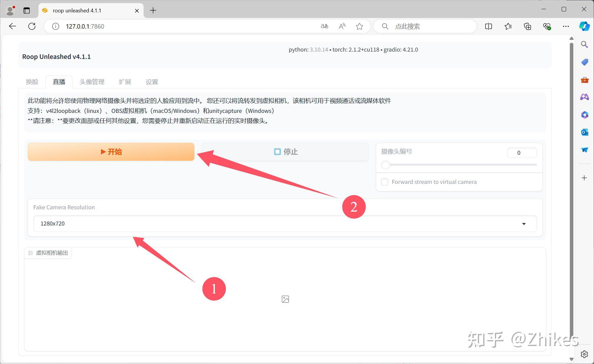This screenshot has height=364, width=594.
Task: Go to the 扩展 tab
Action: coord(125,82)
